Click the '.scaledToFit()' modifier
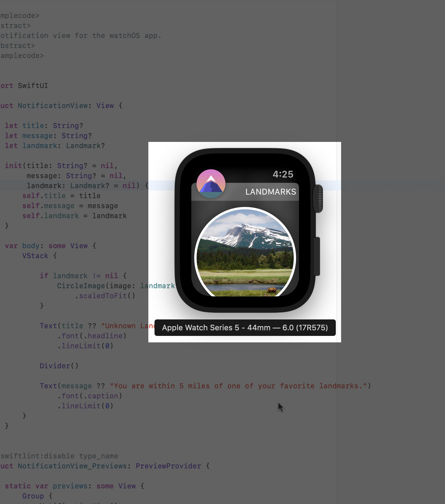This screenshot has height=504, width=445. (105, 296)
